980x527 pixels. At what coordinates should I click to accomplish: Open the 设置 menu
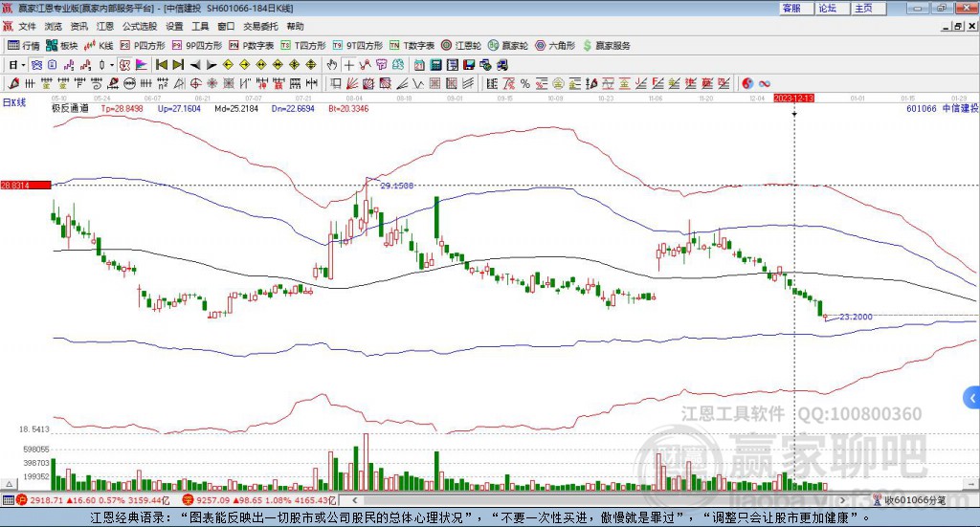tap(174, 26)
